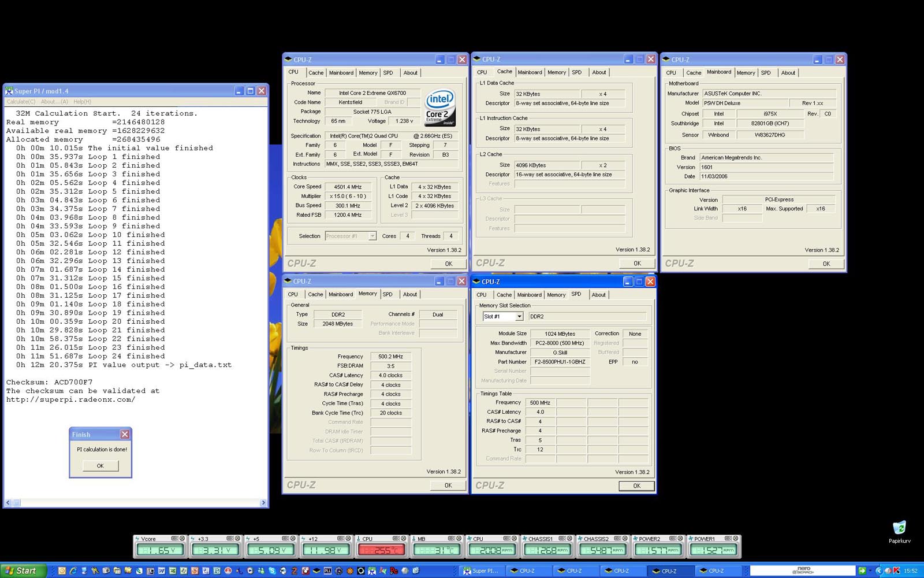Expand hidden system tray icons
This screenshot has width=924, height=578.
click(x=879, y=570)
